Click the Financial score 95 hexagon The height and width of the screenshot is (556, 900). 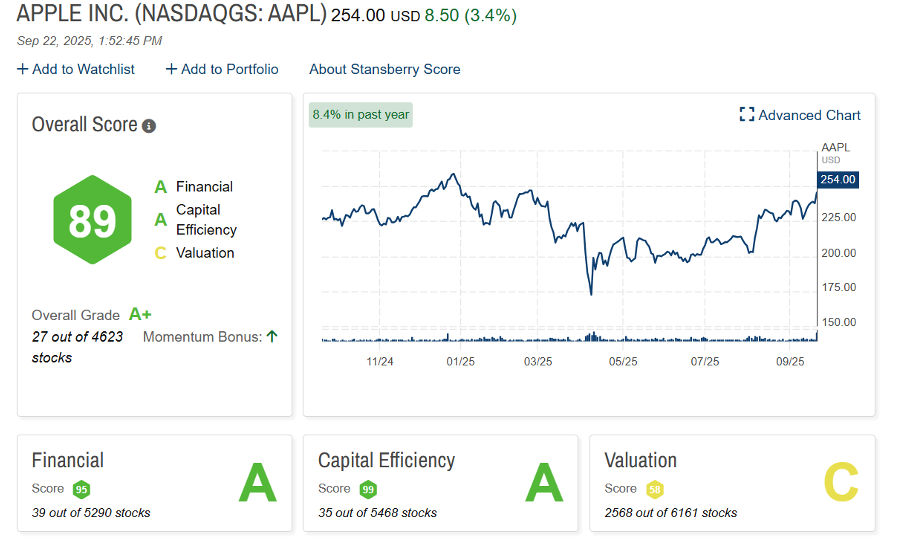pyautogui.click(x=81, y=489)
